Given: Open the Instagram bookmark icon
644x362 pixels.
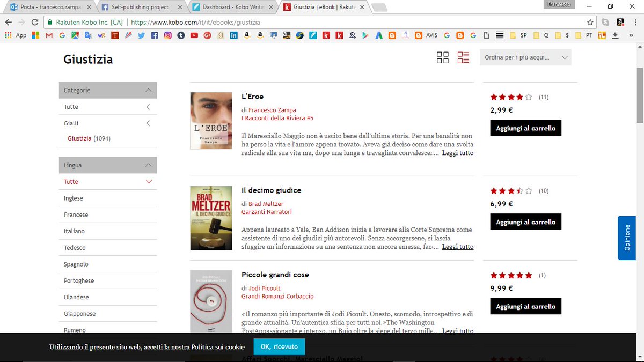Looking at the screenshot, I should [x=168, y=35].
